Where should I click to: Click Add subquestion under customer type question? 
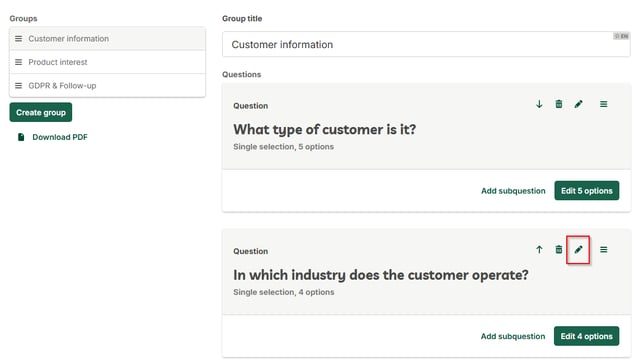513,191
